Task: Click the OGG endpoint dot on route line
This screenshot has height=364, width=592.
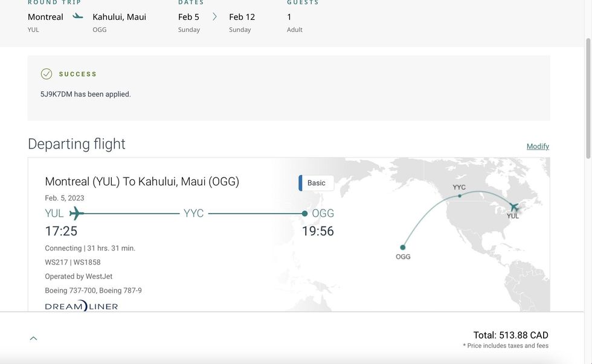Action: 305,213
